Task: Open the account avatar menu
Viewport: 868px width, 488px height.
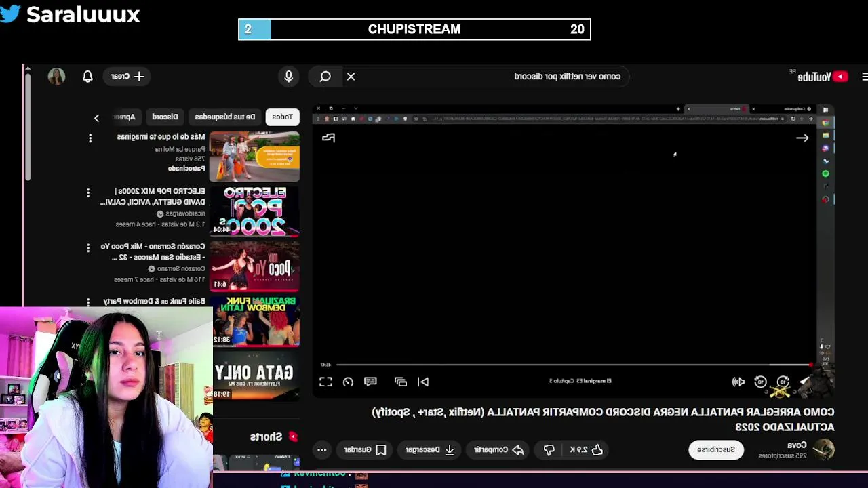Action: click(56, 77)
